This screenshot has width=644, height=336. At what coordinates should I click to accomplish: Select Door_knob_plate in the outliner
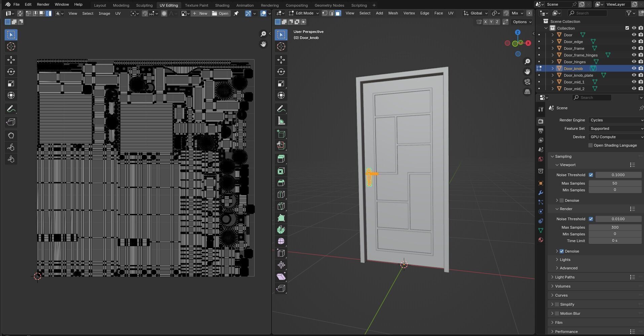[578, 75]
